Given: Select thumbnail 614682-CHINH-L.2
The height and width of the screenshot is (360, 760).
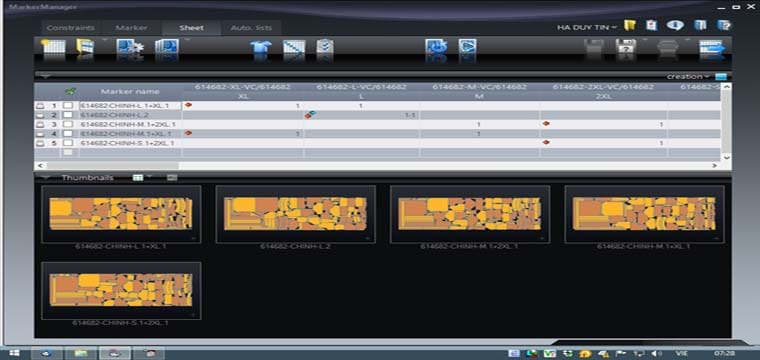Looking at the screenshot, I should 295,214.
